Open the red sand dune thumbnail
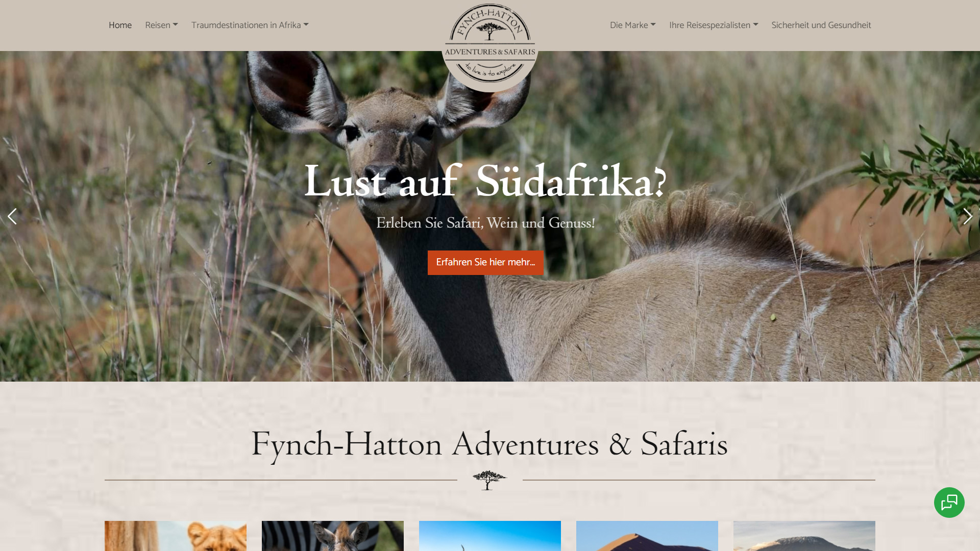The width and height of the screenshot is (980, 551). tap(647, 536)
